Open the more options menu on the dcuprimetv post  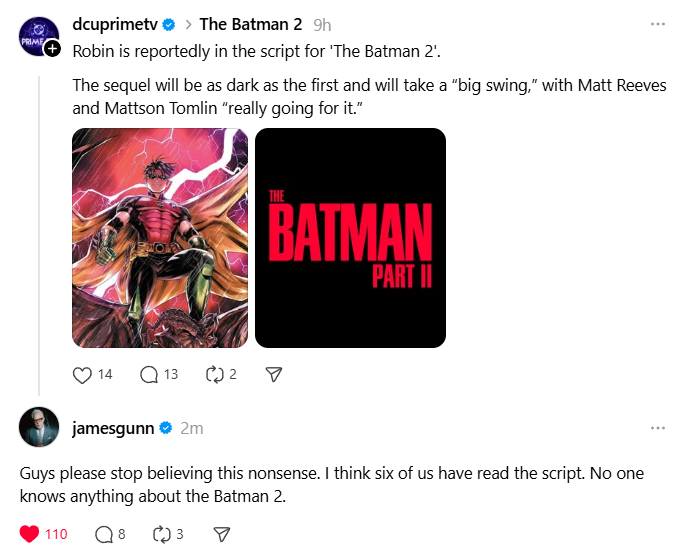pos(658,24)
